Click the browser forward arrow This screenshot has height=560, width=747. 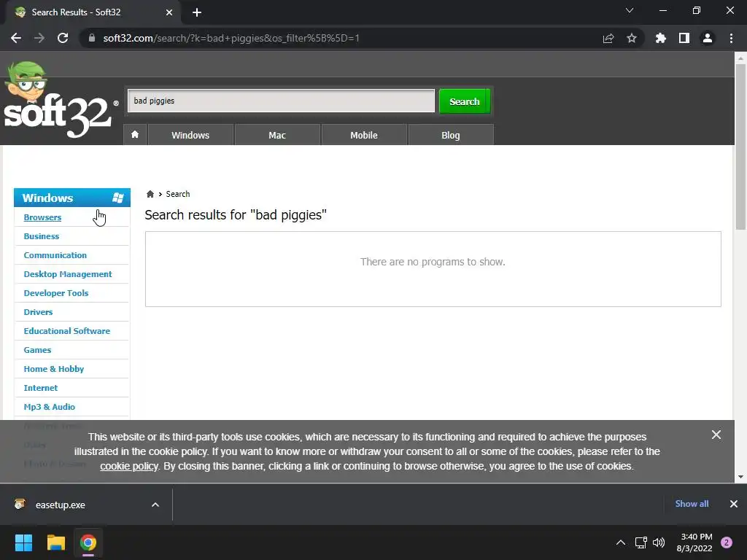tap(39, 38)
